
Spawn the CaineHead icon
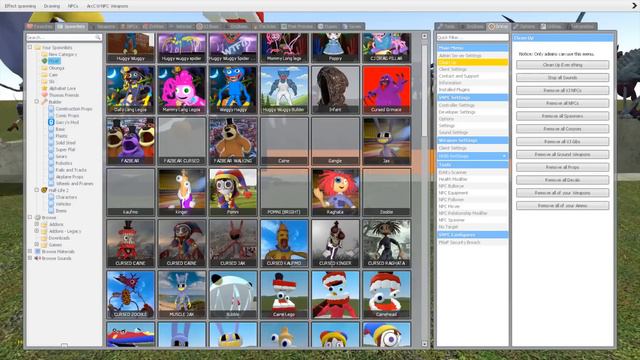[x=387, y=295]
